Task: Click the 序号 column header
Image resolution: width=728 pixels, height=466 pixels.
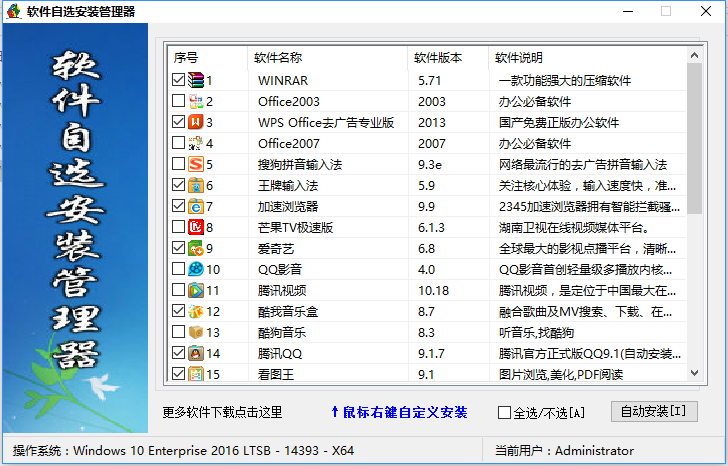Action: click(208, 58)
